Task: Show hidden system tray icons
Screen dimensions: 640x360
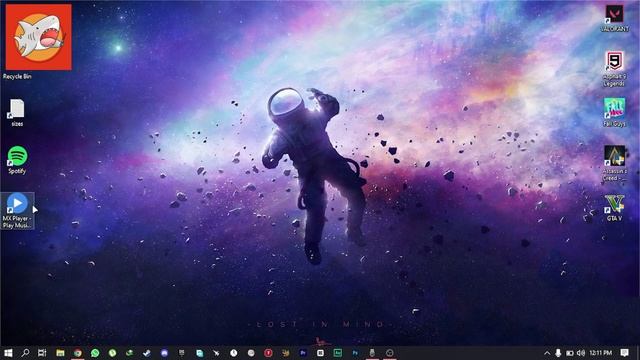Action: (547, 353)
